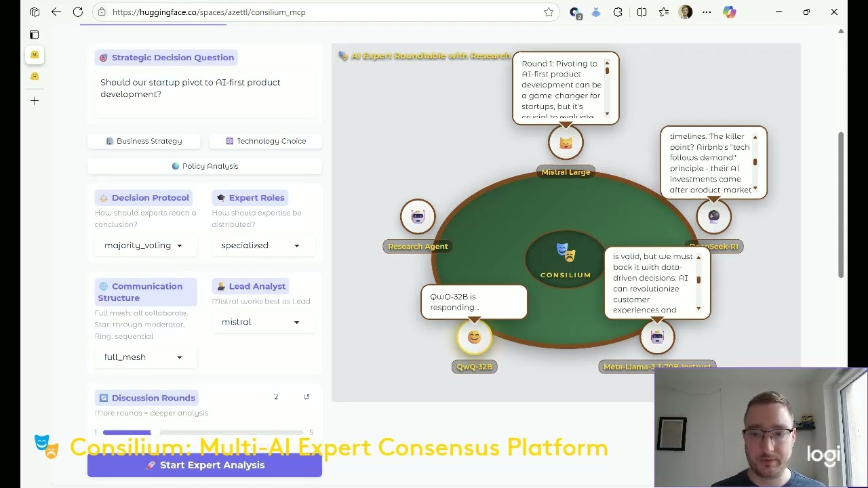Screen dimensions: 868x488
Task: Click the page vertical scrollbar
Action: 841,205
